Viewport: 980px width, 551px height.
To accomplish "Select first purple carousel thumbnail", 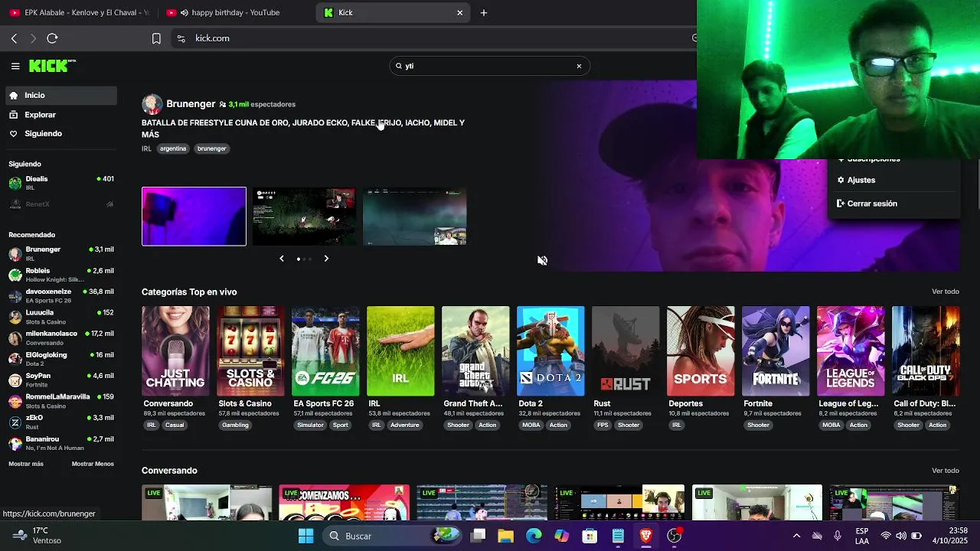I will [194, 217].
